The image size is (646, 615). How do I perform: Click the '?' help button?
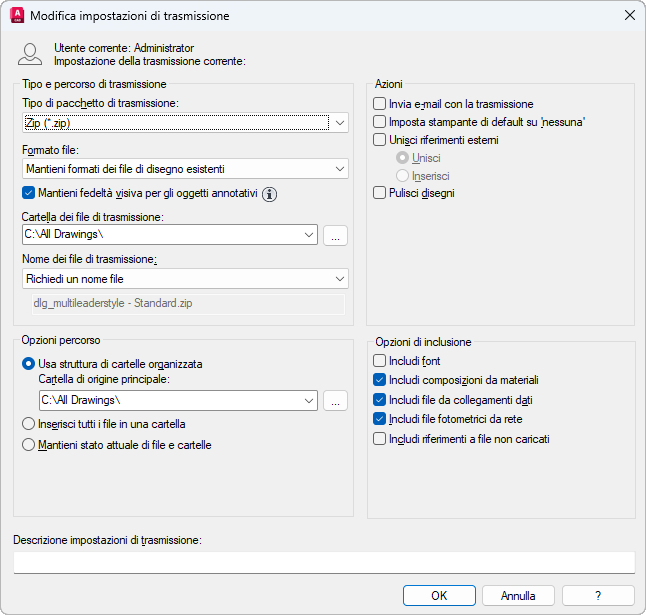[x=598, y=595]
